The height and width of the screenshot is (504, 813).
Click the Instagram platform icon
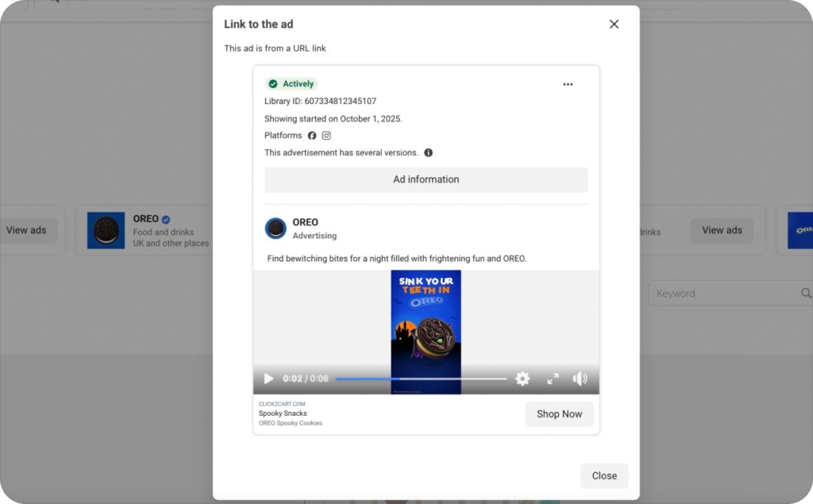point(326,136)
